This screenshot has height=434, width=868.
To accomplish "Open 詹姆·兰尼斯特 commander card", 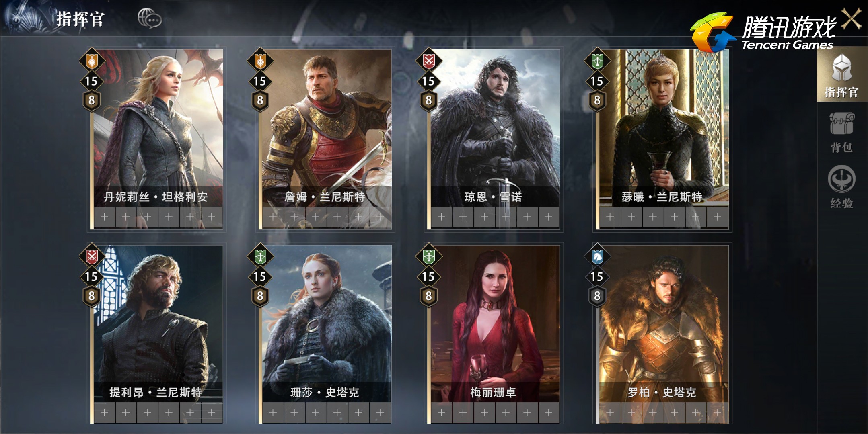I will tap(327, 139).
